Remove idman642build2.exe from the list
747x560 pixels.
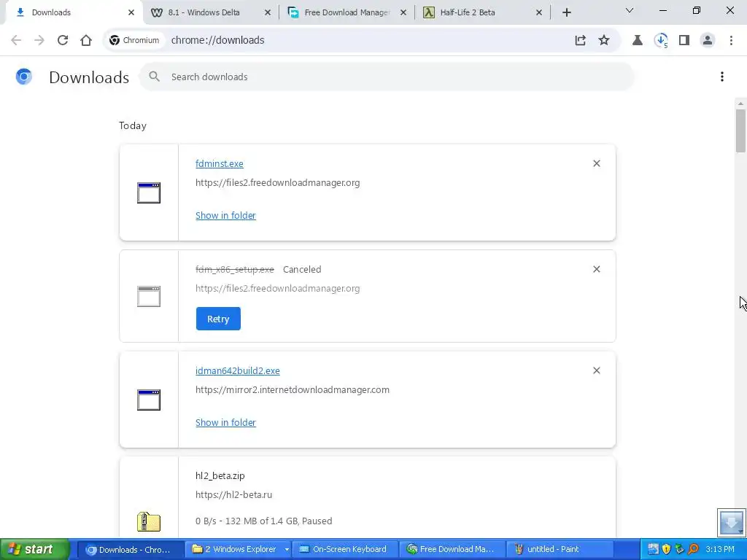click(x=596, y=370)
